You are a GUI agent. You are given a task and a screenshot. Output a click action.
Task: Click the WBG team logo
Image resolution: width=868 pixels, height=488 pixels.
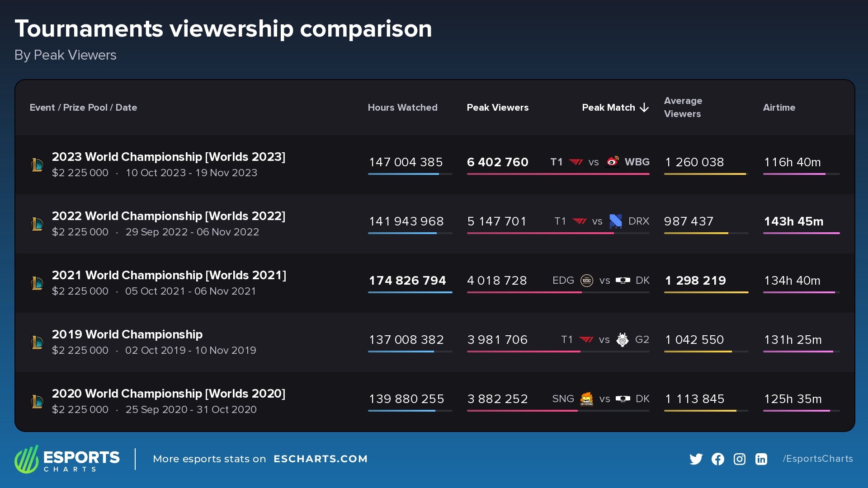[613, 162]
